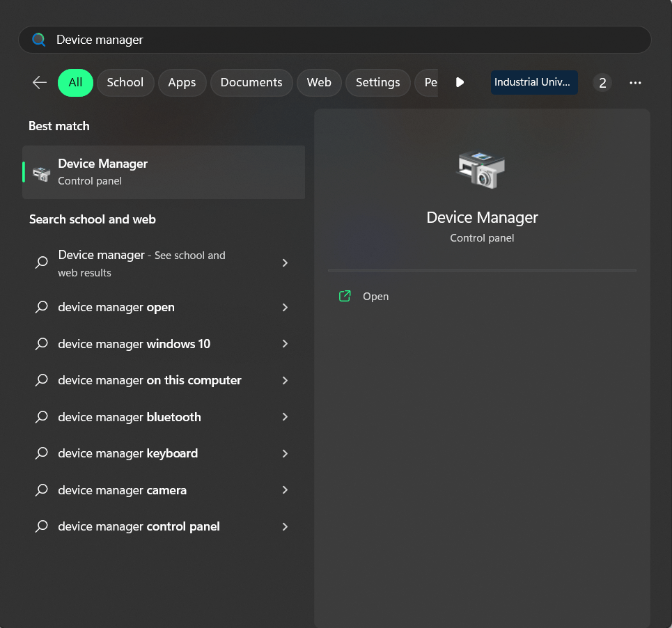This screenshot has width=672, height=628.
Task: Select the partially visible Pe filter tab
Action: [427, 82]
